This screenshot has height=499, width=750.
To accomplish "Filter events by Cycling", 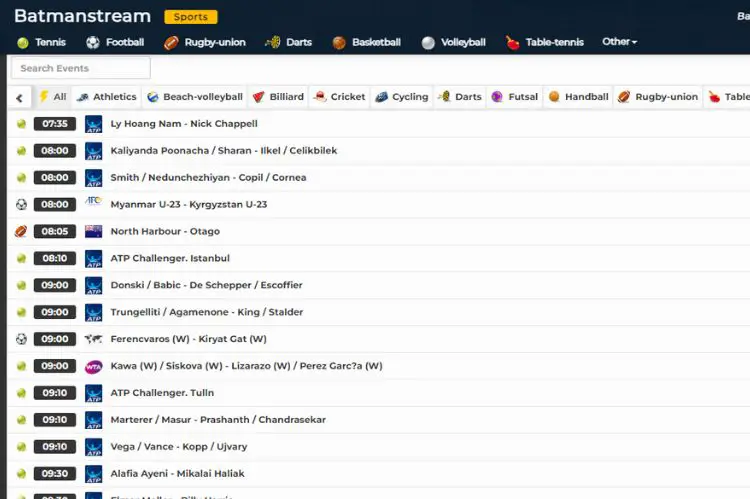I will 402,97.
